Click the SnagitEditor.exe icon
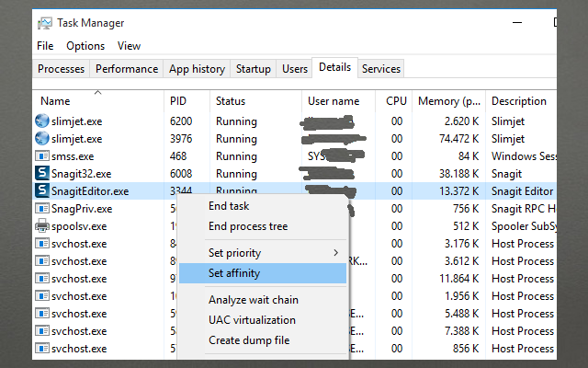This screenshot has width=588, height=368. pyautogui.click(x=42, y=190)
